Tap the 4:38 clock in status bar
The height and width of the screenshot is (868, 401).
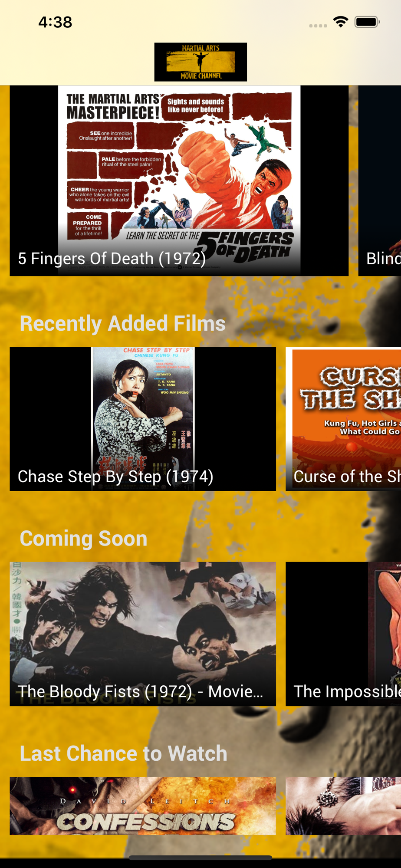point(55,22)
